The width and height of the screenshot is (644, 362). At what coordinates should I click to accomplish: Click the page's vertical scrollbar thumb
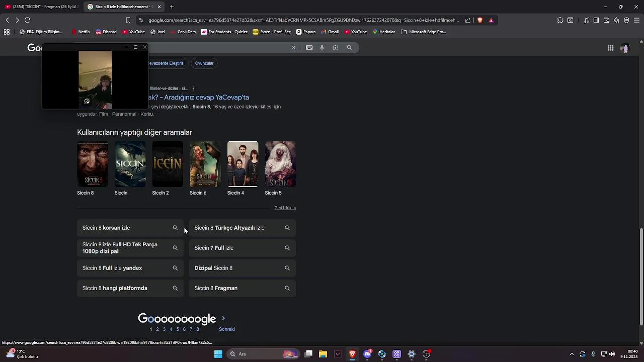pos(641,277)
